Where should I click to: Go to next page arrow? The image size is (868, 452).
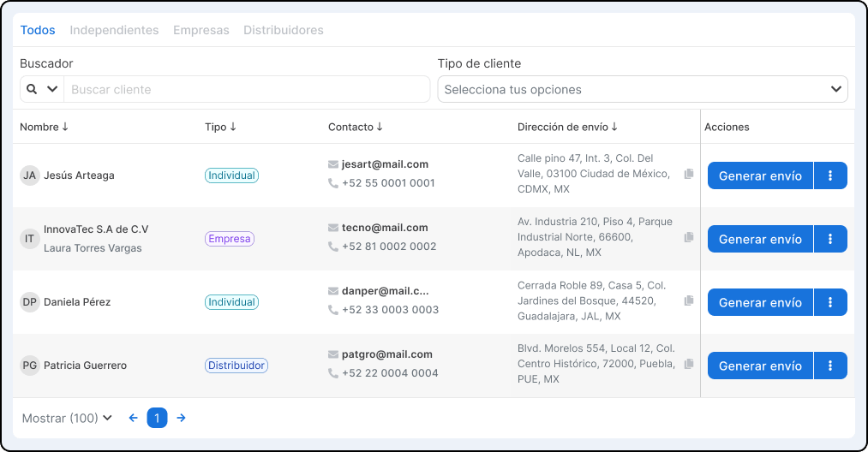coord(181,418)
